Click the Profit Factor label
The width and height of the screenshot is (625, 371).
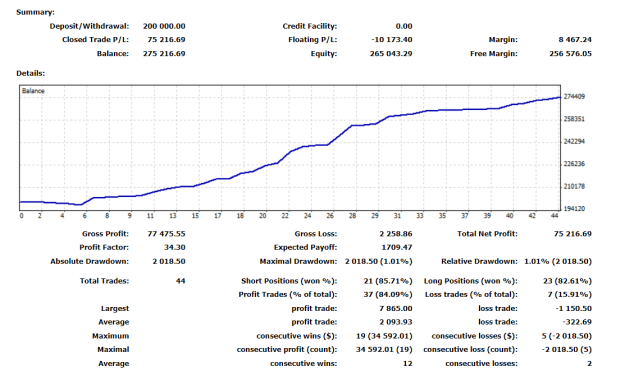coord(104,247)
